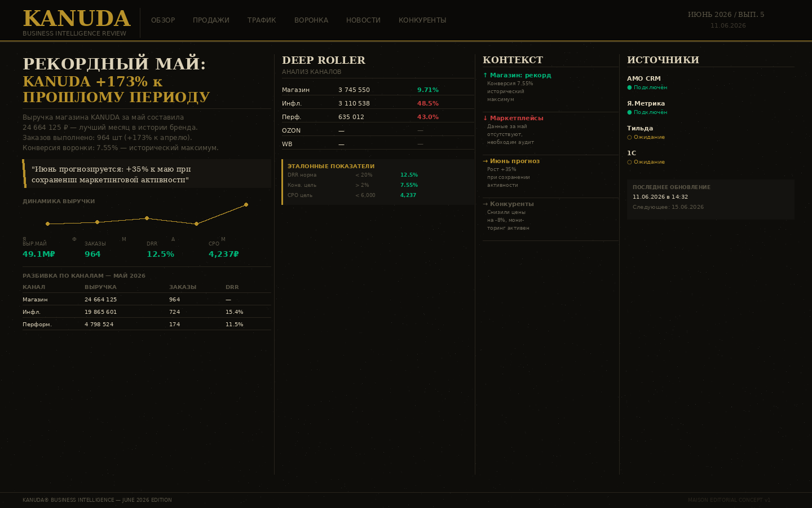This screenshot has width=812, height=508.
Task: Click the issue label 'ИЮНЬ 2026 / ВЫП. 5'
Action: tap(726, 15)
